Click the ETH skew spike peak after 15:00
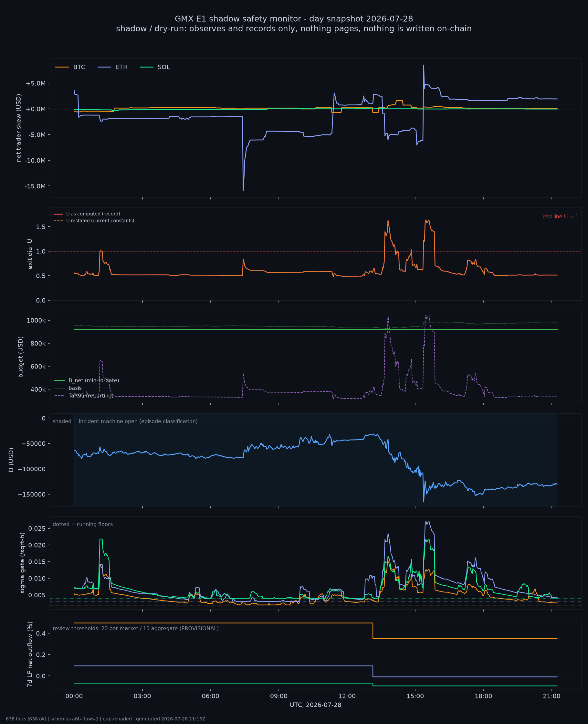The image size is (588, 724). click(x=423, y=65)
